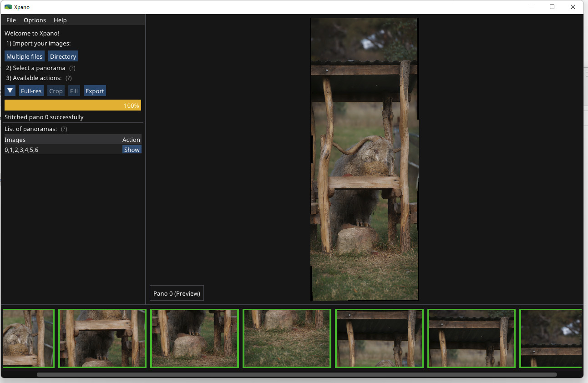Click the horizontal thumbnail strip scrollbar
This screenshot has height=383, width=588.
click(296, 375)
